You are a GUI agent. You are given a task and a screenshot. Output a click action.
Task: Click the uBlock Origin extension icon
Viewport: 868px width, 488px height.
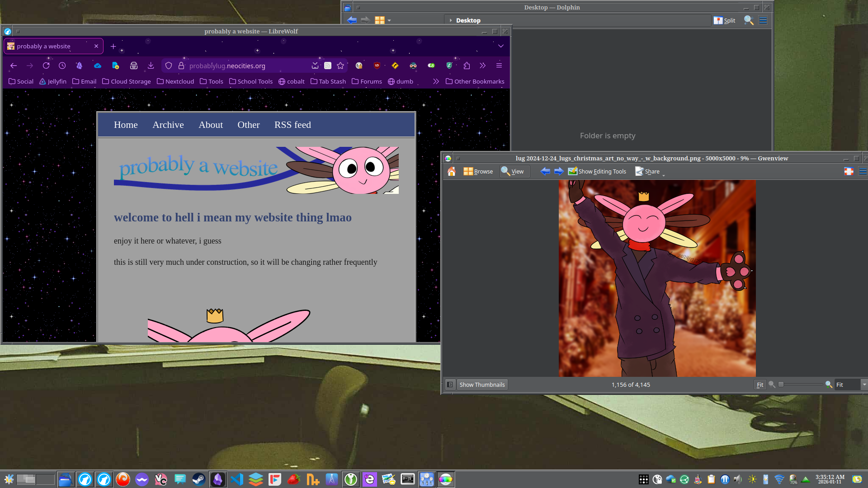pyautogui.click(x=377, y=66)
